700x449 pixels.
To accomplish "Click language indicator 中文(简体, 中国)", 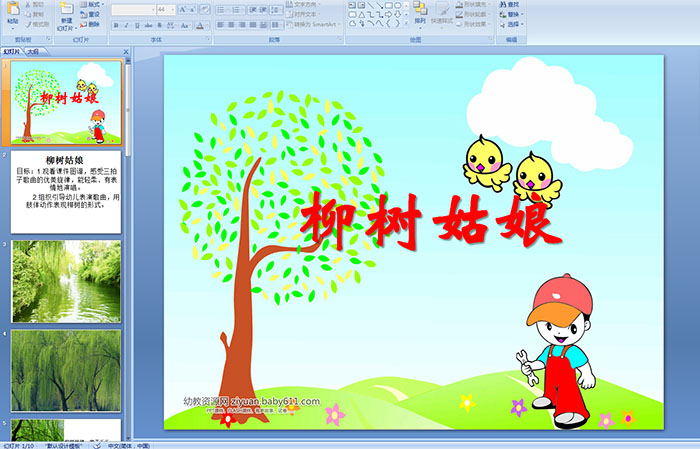I will 129,445.
